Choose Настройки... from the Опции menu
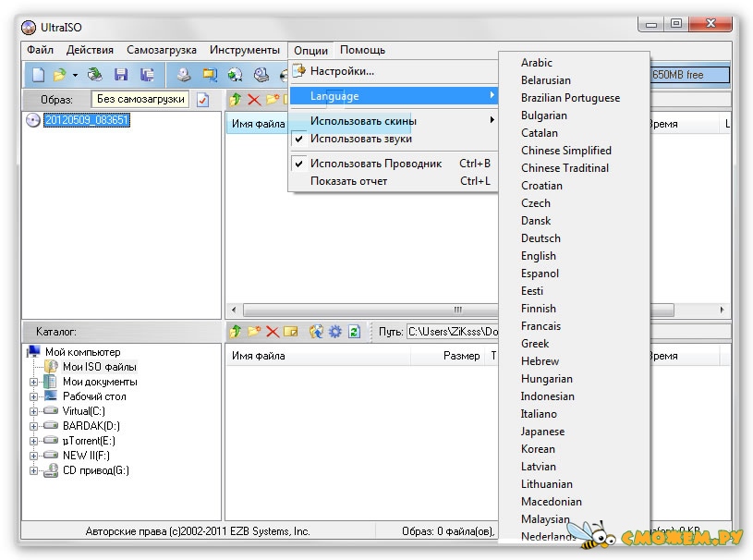The height and width of the screenshot is (560, 753). pyautogui.click(x=394, y=71)
